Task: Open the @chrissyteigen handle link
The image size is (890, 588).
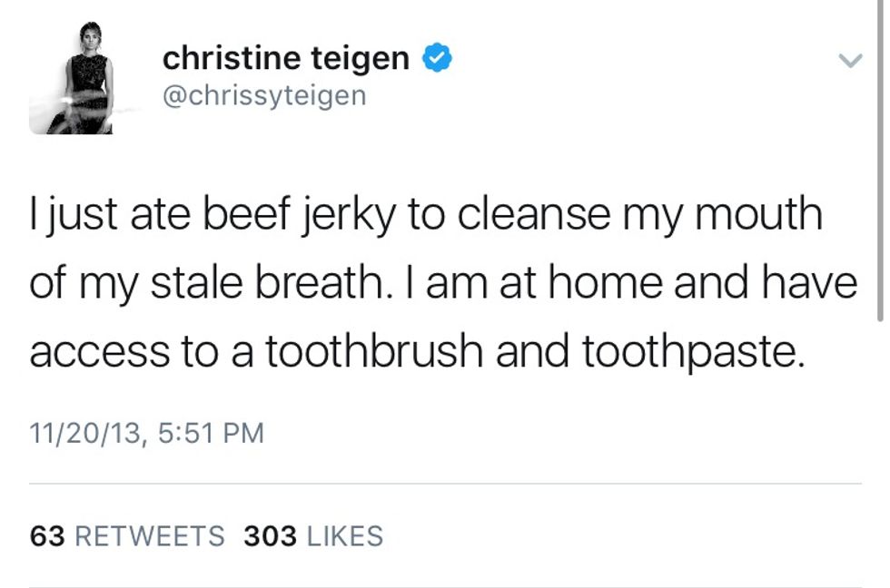Action: coord(263,95)
